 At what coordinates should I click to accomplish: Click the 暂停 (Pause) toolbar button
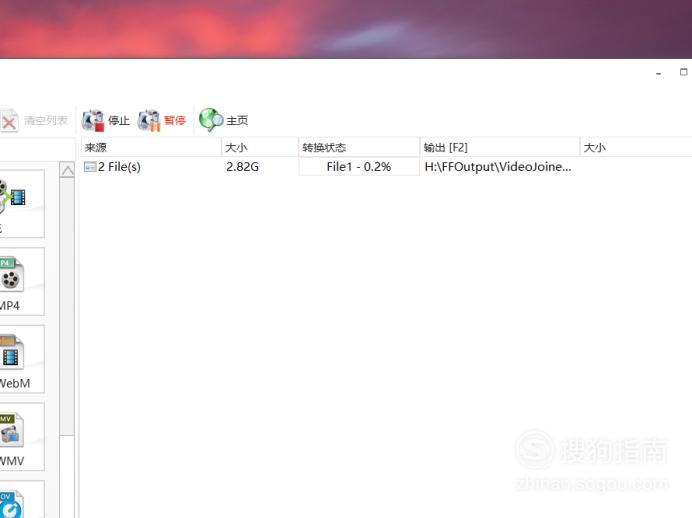coord(162,120)
